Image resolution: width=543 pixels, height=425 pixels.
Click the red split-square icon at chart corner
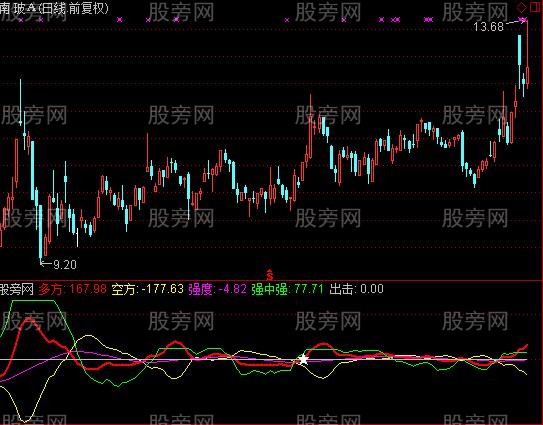pyautogui.click(x=535, y=8)
